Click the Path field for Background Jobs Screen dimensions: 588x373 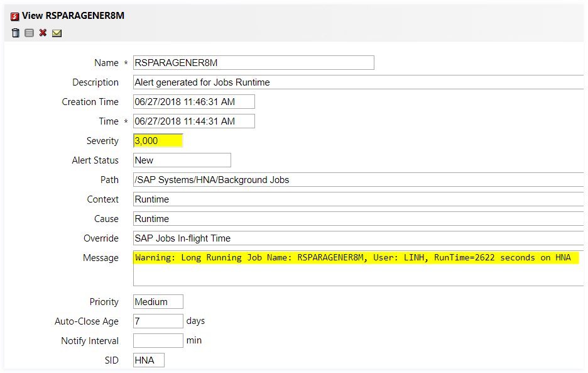point(358,180)
